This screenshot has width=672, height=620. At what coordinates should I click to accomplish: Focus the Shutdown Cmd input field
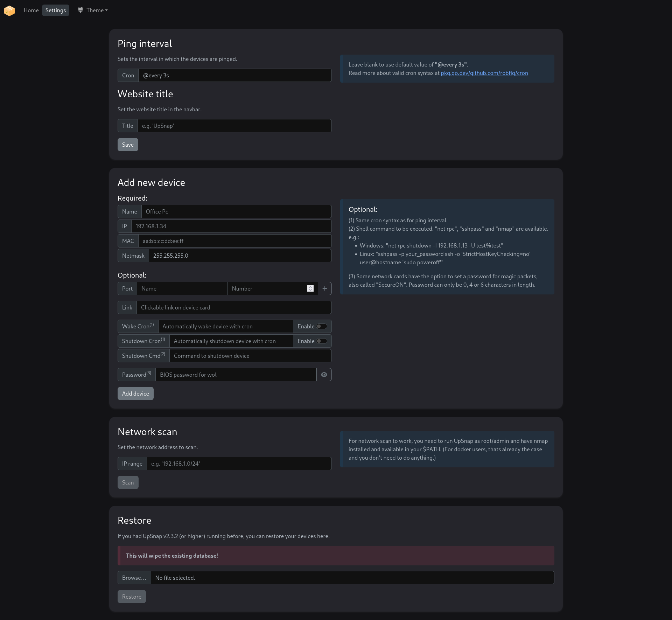[x=250, y=356]
